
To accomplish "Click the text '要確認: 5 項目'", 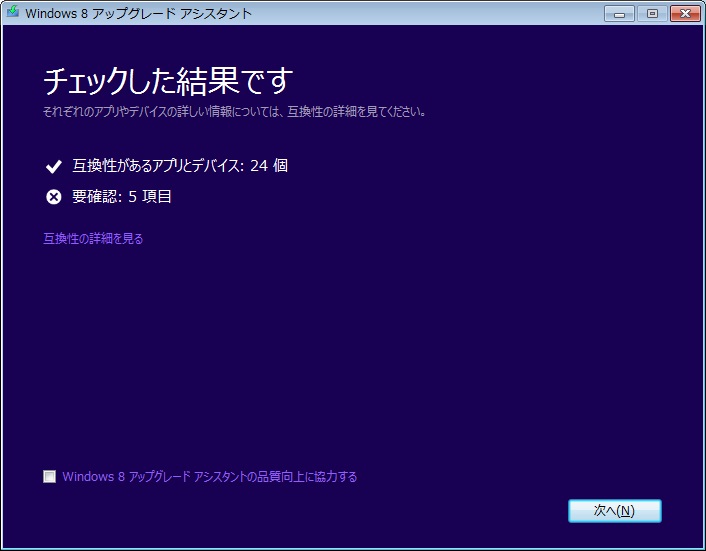I will point(122,196).
